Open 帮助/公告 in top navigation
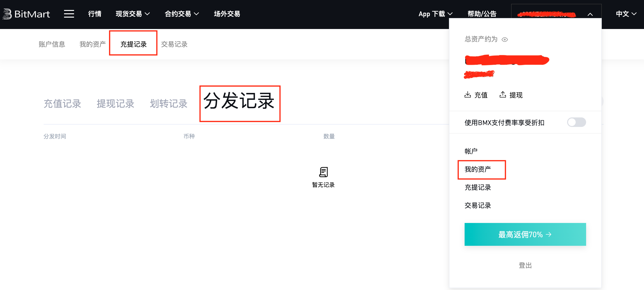Screen dimensions: 644x290 pyautogui.click(x=482, y=14)
